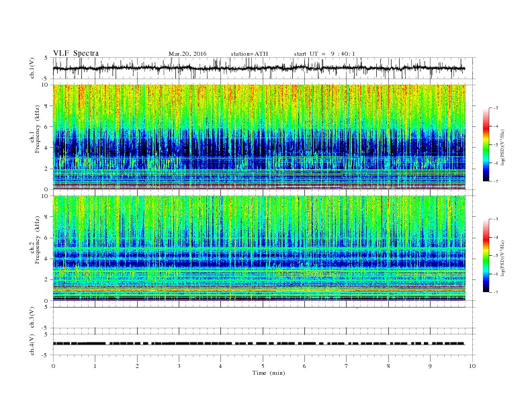Click inside the ch.2 spectrogram

point(259,248)
